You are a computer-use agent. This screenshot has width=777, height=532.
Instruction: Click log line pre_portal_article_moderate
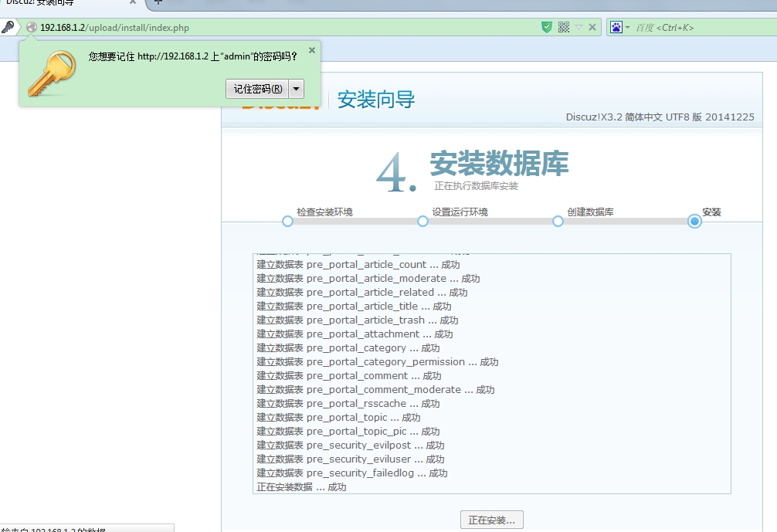click(368, 279)
